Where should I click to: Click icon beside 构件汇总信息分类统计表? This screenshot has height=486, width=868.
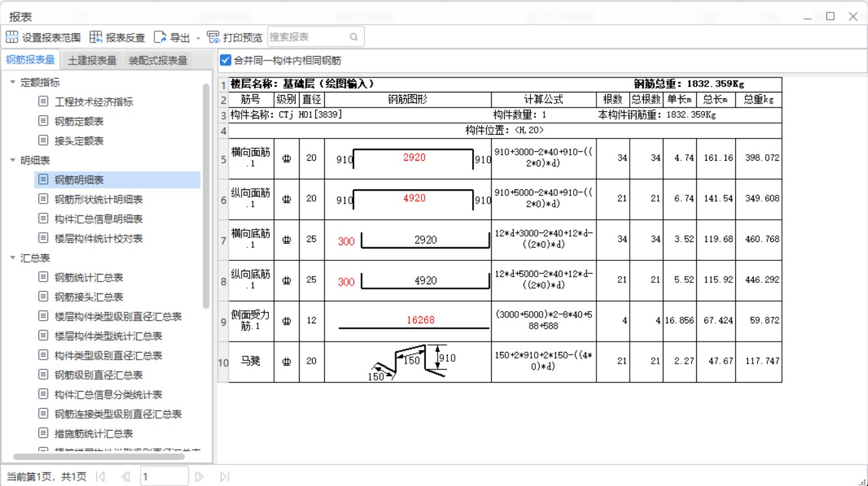click(43, 394)
